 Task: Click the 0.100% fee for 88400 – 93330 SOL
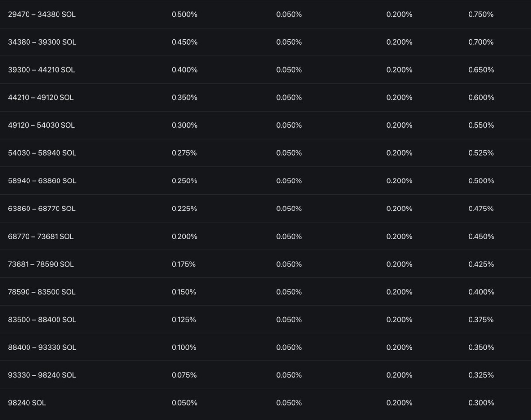click(184, 347)
